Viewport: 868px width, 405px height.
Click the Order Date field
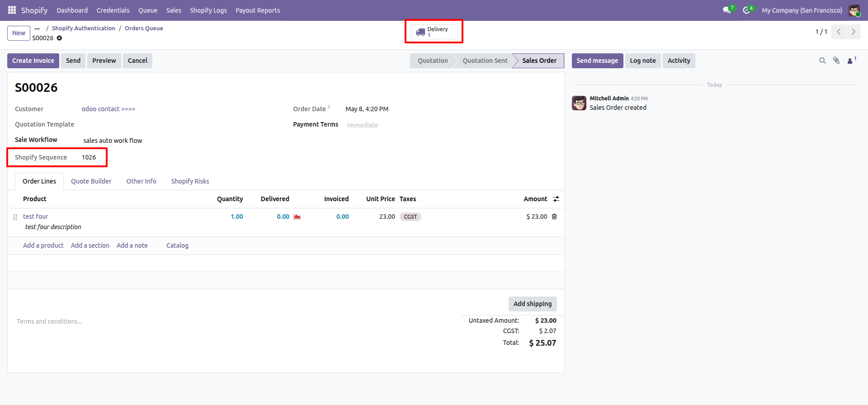pos(367,109)
